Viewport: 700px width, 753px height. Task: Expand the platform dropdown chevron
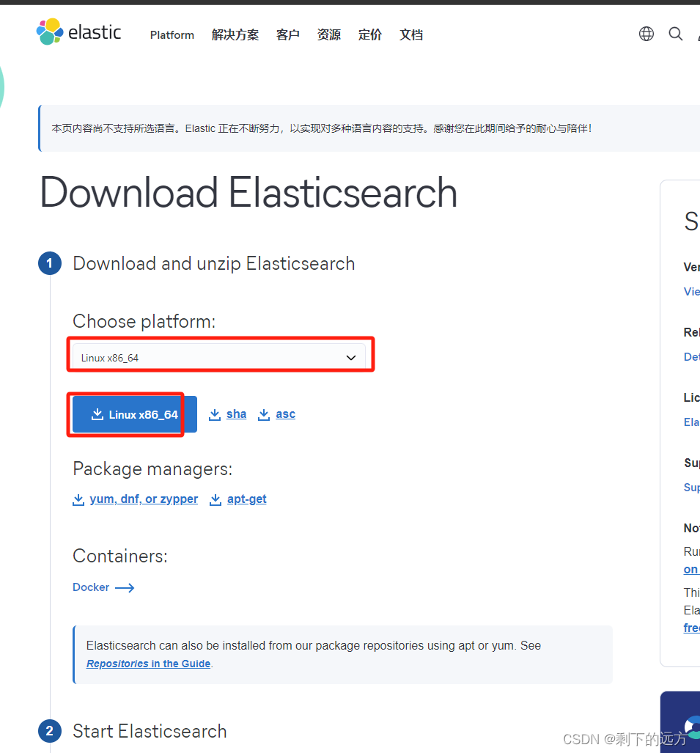tap(351, 358)
